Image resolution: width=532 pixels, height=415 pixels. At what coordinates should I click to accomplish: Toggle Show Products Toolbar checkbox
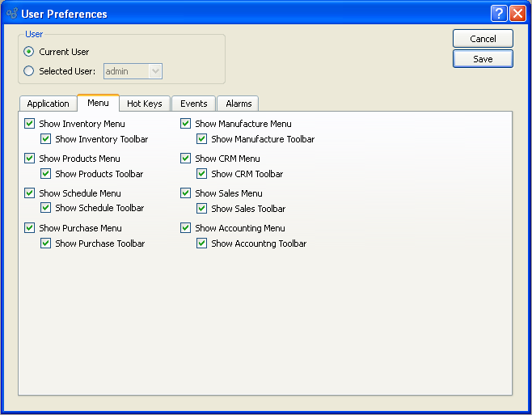click(x=46, y=174)
